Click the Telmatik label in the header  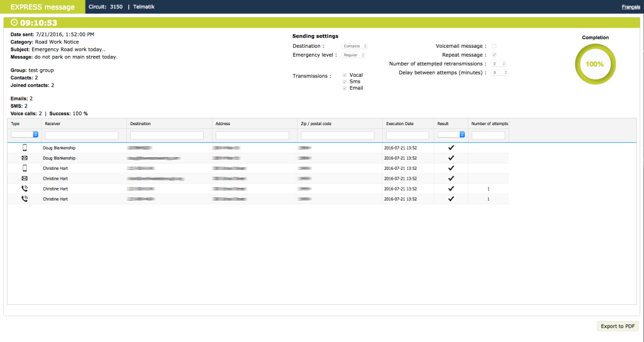point(144,7)
